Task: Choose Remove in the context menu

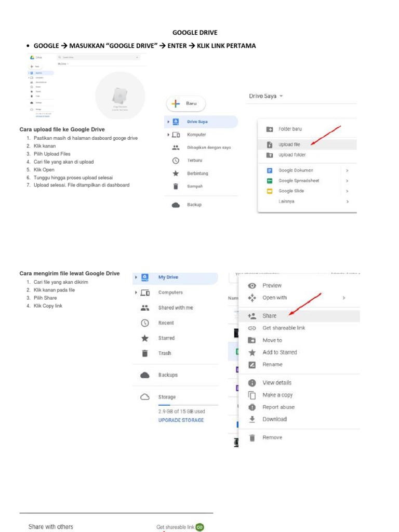Action: (x=299, y=437)
